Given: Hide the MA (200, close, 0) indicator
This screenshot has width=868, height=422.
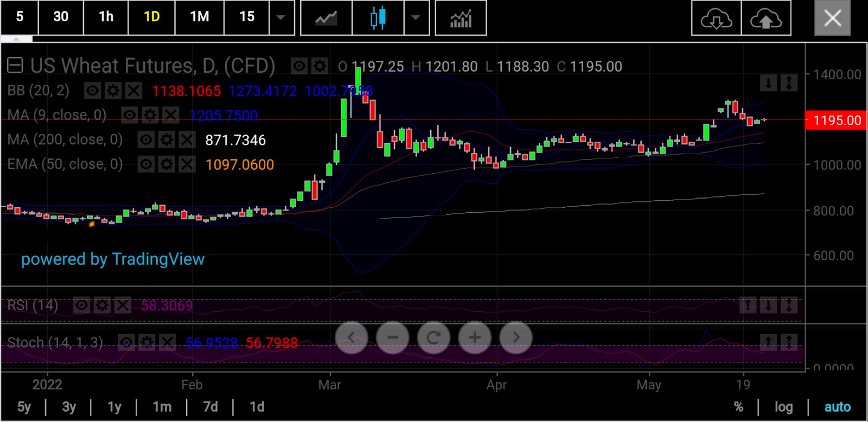Looking at the screenshot, I should [146, 140].
